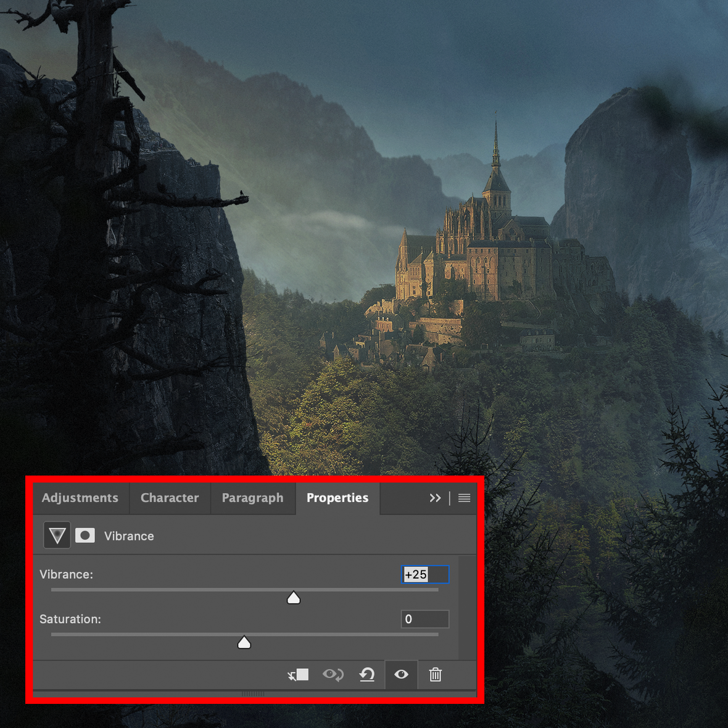The height and width of the screenshot is (728, 728).
Task: Focus the Saturation value input field
Action: [425, 619]
